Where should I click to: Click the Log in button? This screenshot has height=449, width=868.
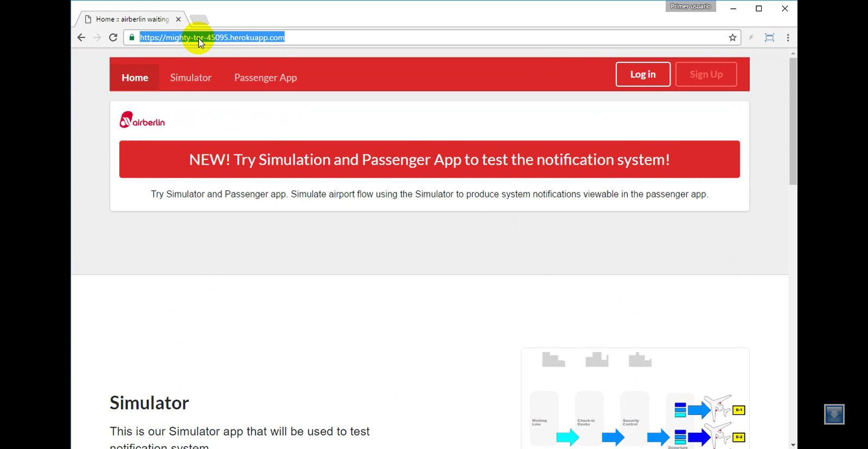(643, 74)
